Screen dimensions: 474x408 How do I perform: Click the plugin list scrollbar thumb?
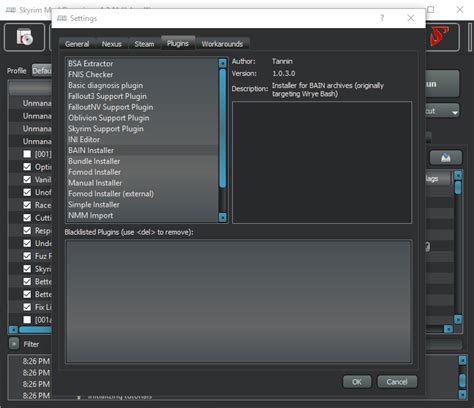223,128
